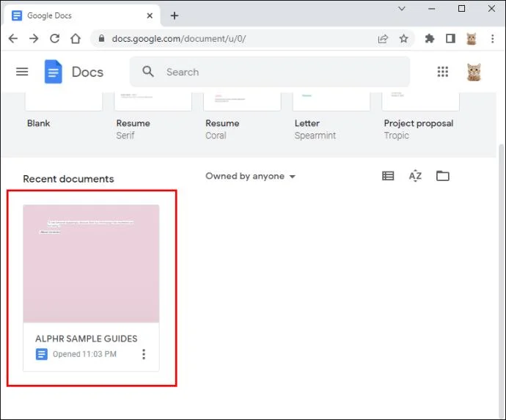Image resolution: width=506 pixels, height=420 pixels.
Task: Click the page vertical scrollbar
Action: (501, 281)
